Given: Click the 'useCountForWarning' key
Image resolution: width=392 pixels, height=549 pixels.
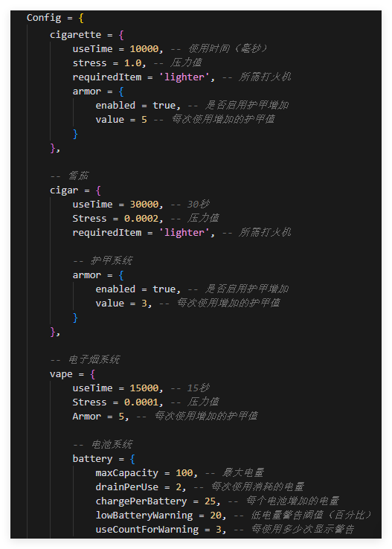Looking at the screenshot, I should (x=147, y=530).
